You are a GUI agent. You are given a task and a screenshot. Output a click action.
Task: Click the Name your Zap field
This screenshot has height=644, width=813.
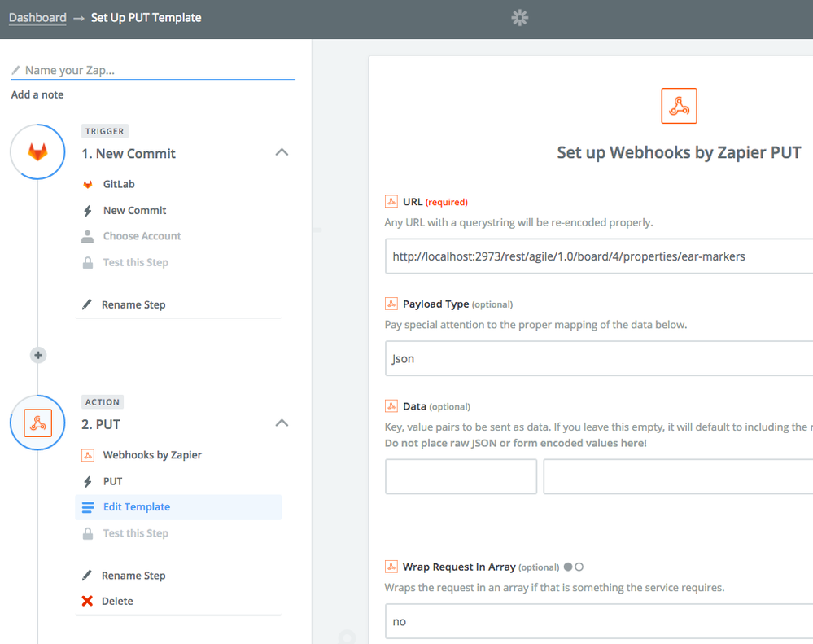click(154, 70)
